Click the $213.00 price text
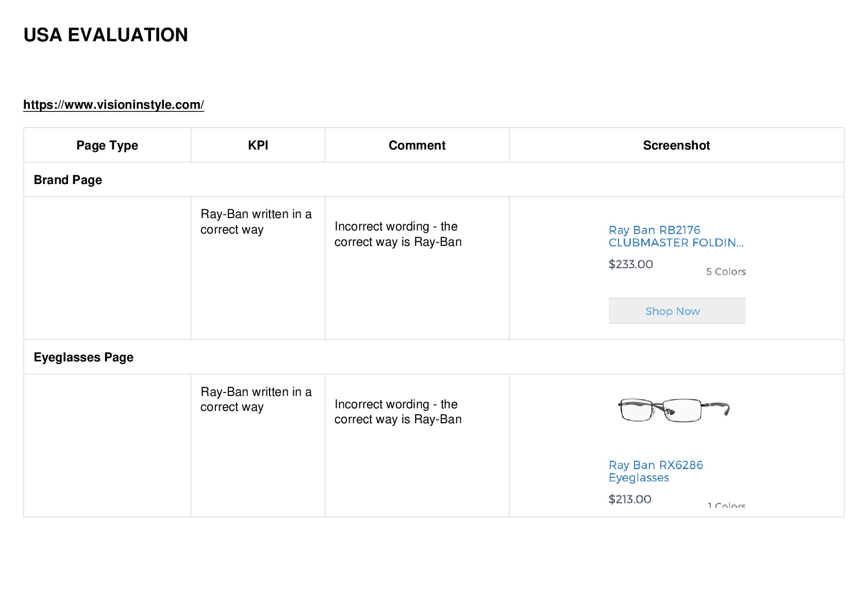Screen dimensions: 868x614 click(630, 499)
